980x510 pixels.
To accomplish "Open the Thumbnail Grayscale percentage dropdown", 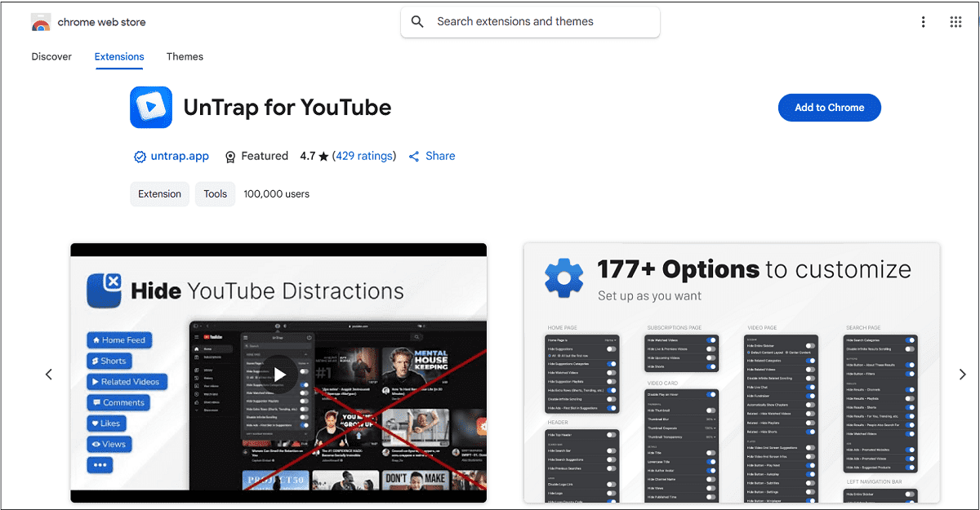I will coord(710,428).
